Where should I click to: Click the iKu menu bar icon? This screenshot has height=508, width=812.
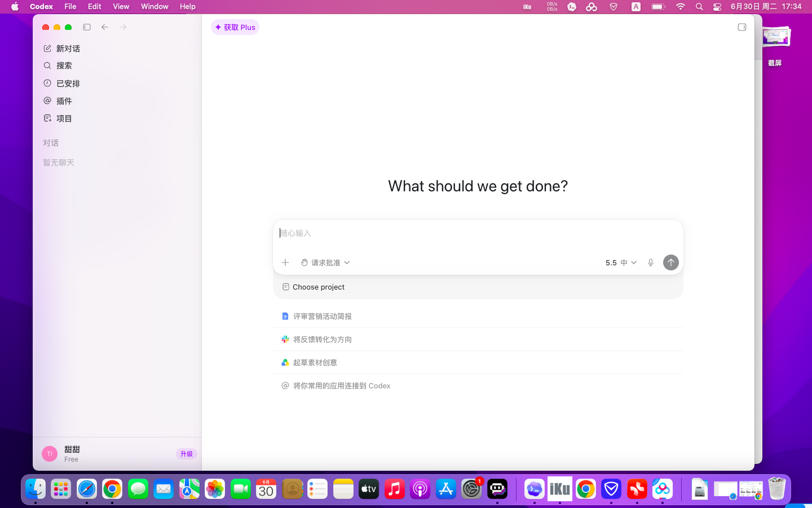click(527, 7)
